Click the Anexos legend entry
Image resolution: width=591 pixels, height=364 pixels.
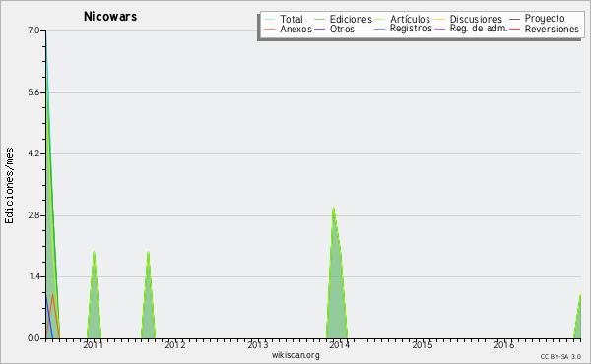point(289,29)
